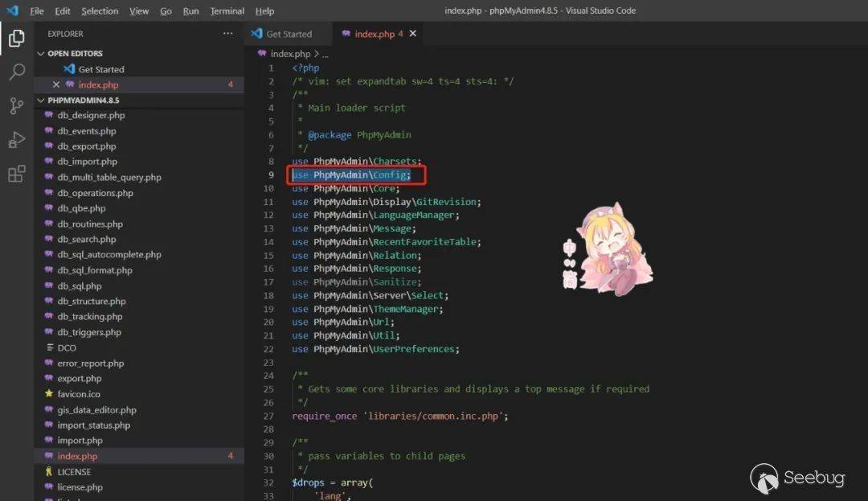This screenshot has height=501, width=868.
Task: Open the Selection menu
Action: pos(100,11)
